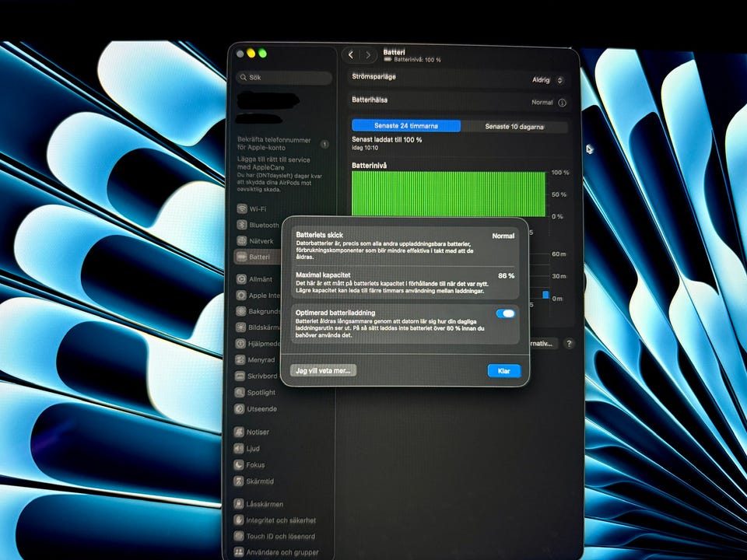Open Fokus settings with the moon icon

point(241,464)
